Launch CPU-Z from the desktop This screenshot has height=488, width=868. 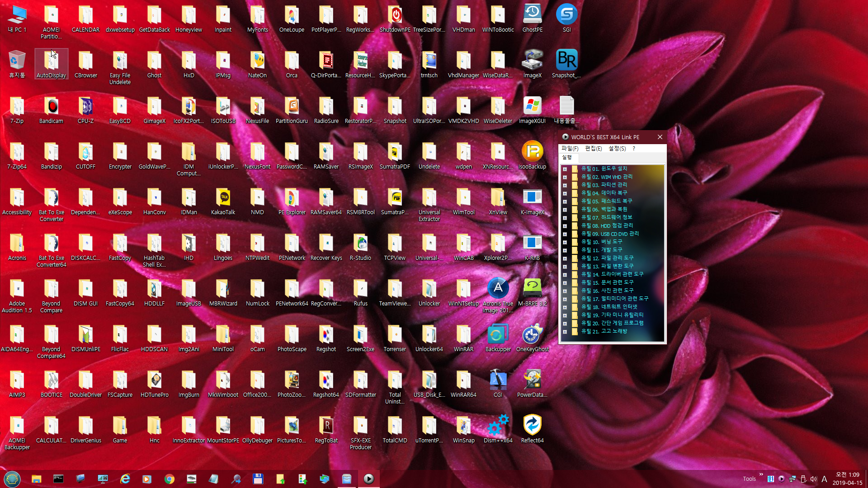85,110
